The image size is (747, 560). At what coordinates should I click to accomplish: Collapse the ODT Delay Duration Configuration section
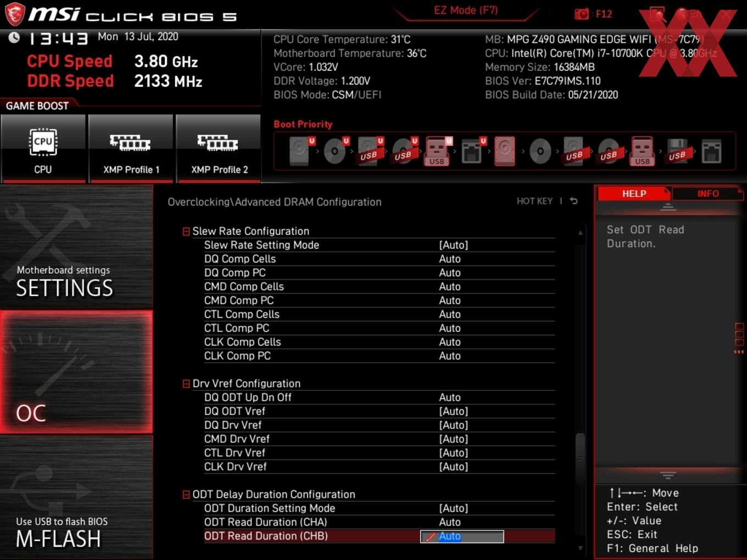coord(186,495)
